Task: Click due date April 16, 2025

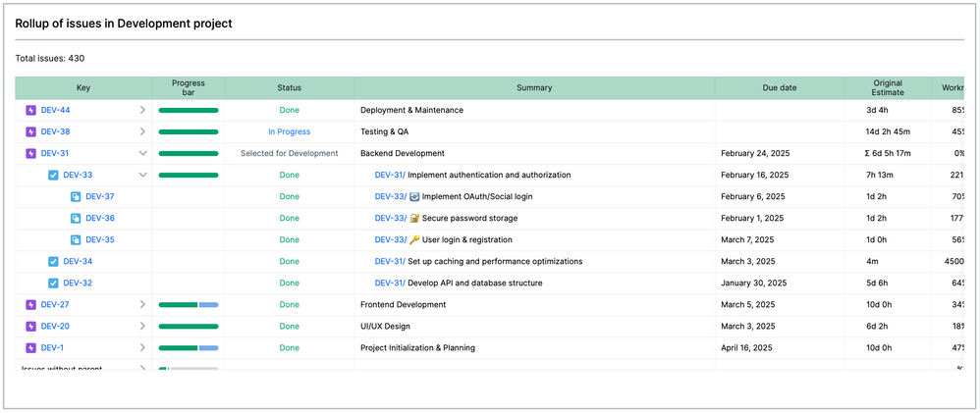Action: pos(746,348)
